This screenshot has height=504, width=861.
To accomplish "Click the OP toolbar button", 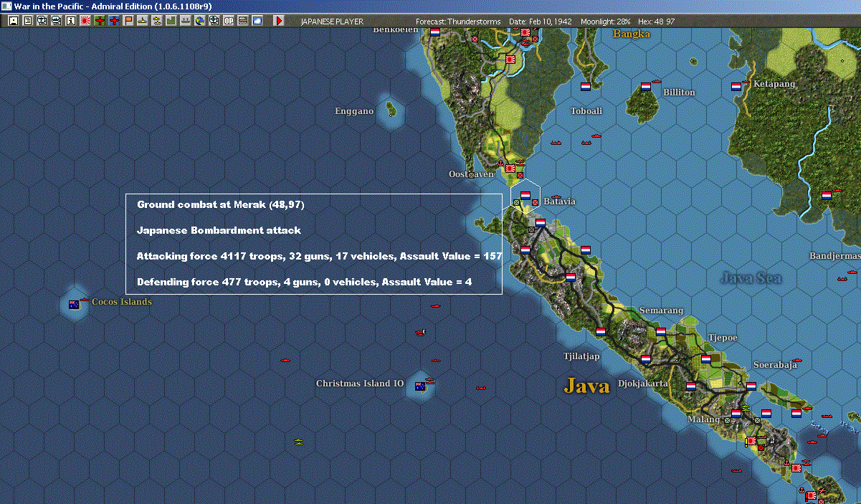I will 229,21.
